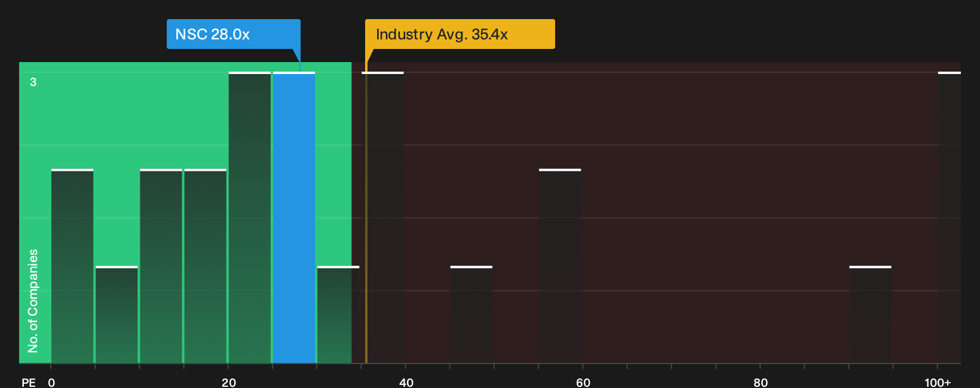Click the Industry Avg. 35.4x yellow label
This screenshot has width=980, height=388.
(460, 34)
